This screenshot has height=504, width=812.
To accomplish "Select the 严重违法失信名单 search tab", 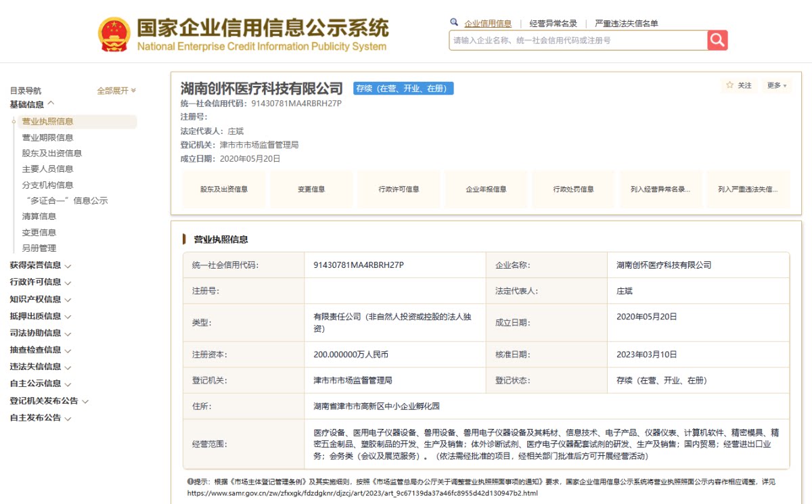I will tap(627, 23).
